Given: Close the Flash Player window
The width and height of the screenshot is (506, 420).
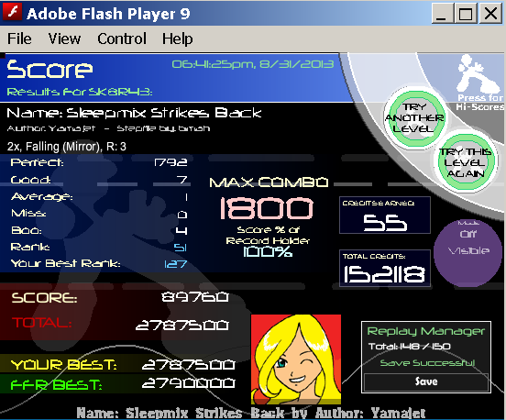Looking at the screenshot, I should [490, 13].
